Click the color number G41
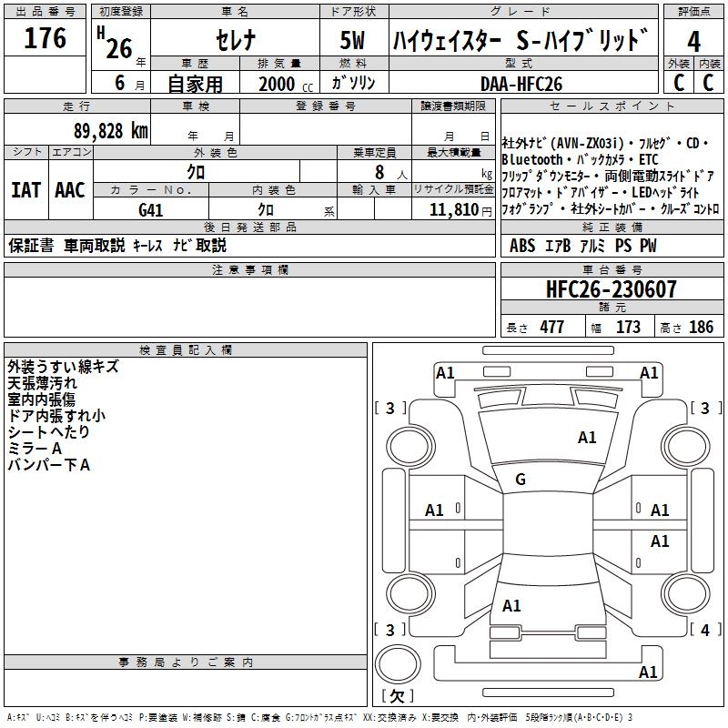 tap(150, 210)
